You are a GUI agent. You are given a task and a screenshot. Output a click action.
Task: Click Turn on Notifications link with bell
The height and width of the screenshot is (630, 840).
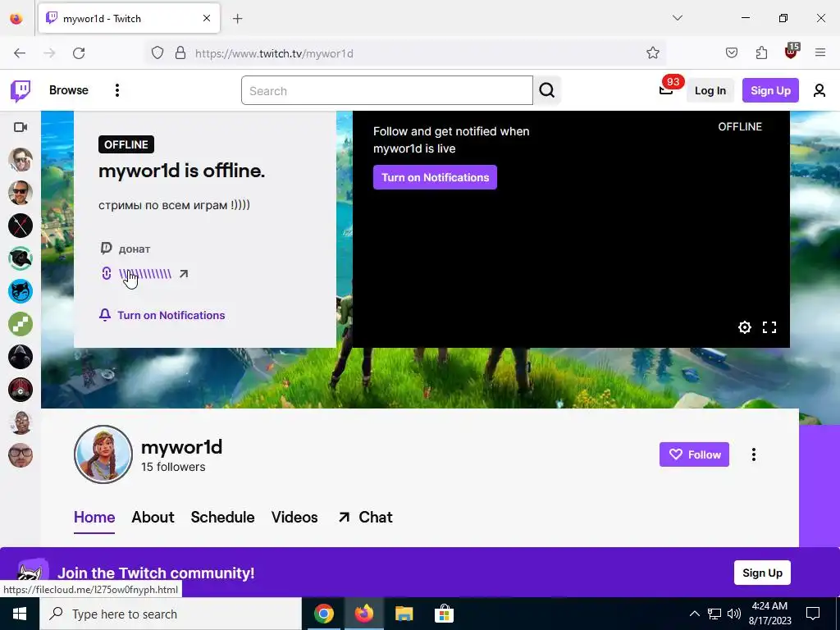coord(162,315)
